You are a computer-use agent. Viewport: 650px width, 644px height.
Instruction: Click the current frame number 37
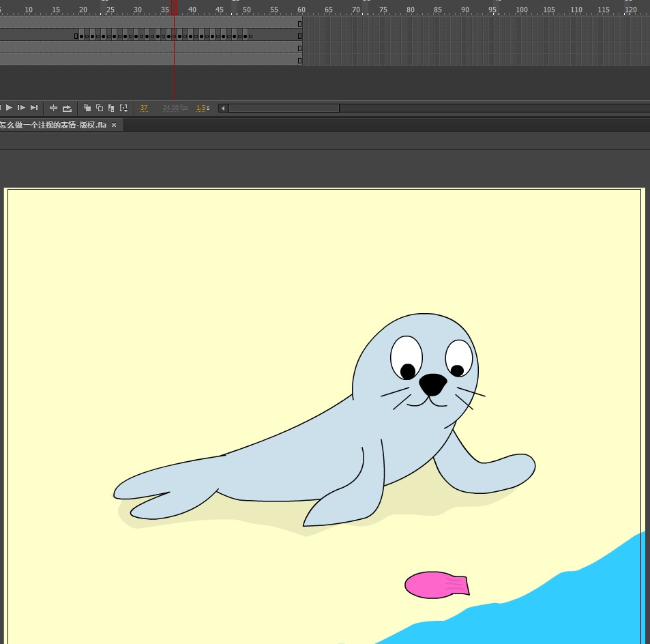[x=144, y=108]
